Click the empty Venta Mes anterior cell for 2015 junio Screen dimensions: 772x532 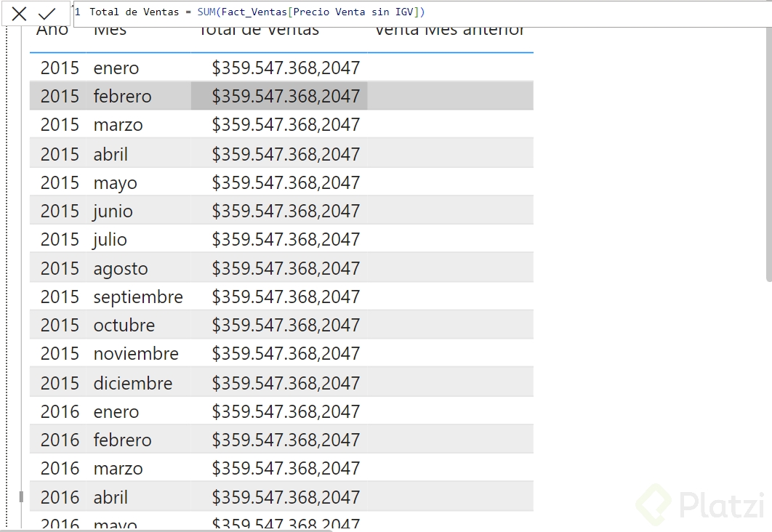pos(449,211)
